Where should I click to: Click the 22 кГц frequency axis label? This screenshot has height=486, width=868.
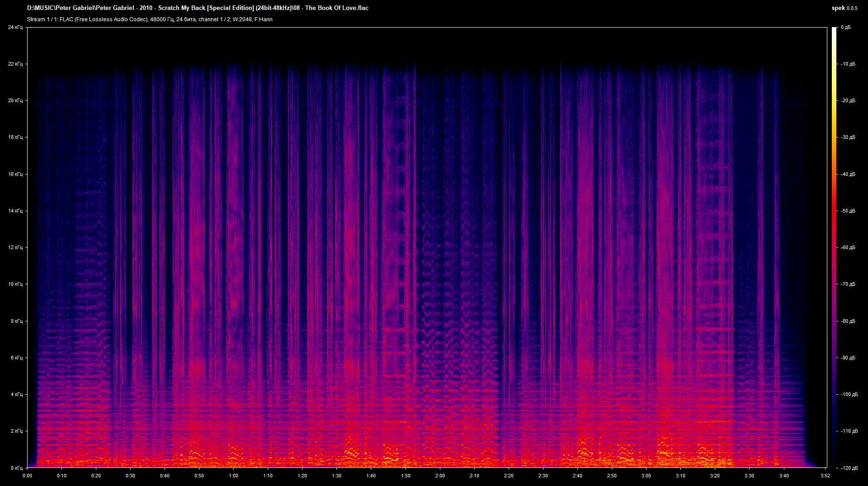coord(15,64)
